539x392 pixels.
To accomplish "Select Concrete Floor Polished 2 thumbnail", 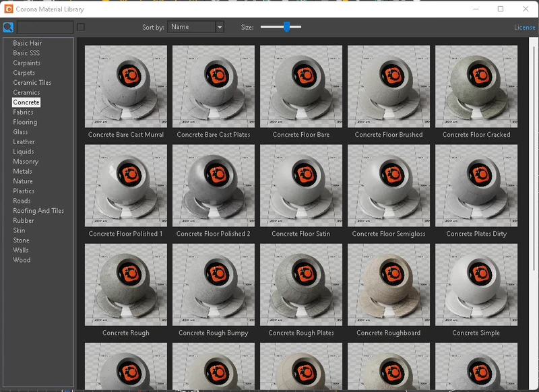I will pyautogui.click(x=214, y=185).
